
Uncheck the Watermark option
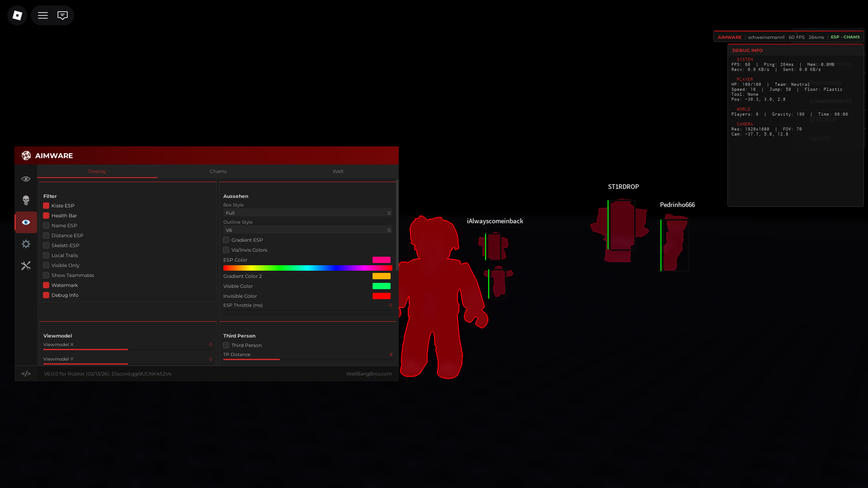[x=46, y=285]
